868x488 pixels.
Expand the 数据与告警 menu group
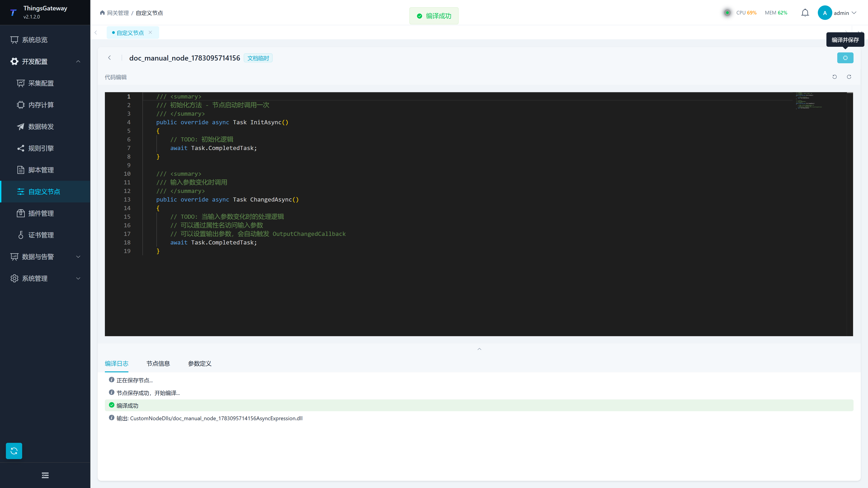pos(45,257)
